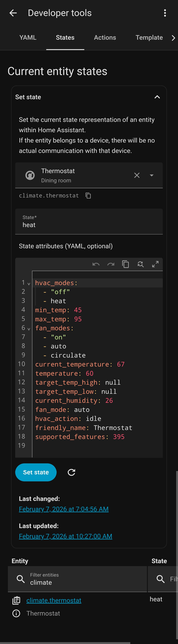Switch to the YAML tab
This screenshot has width=178, height=644.
(28, 37)
